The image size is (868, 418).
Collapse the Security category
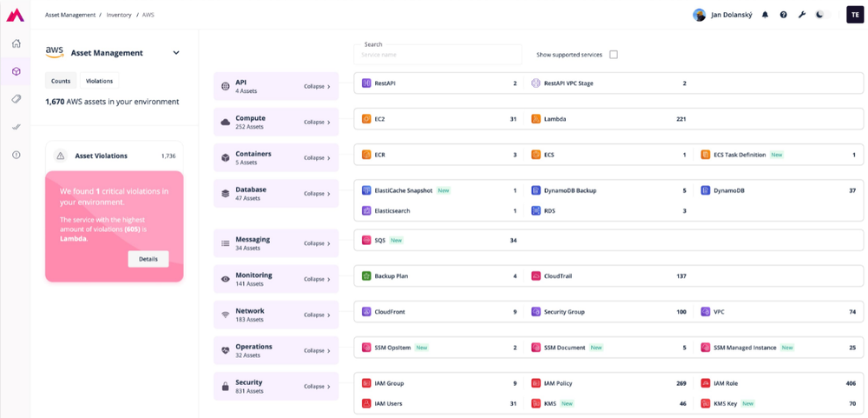click(x=317, y=387)
